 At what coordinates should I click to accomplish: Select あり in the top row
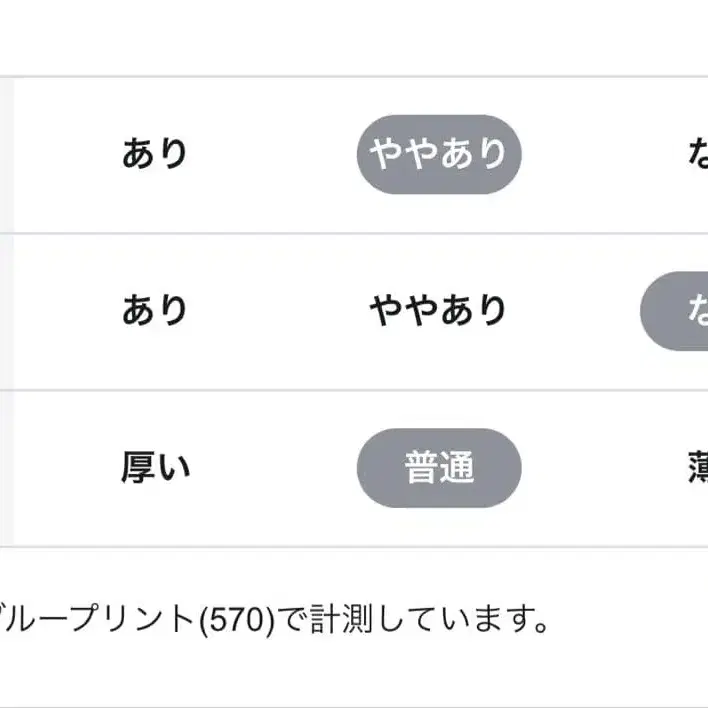[x=155, y=154]
